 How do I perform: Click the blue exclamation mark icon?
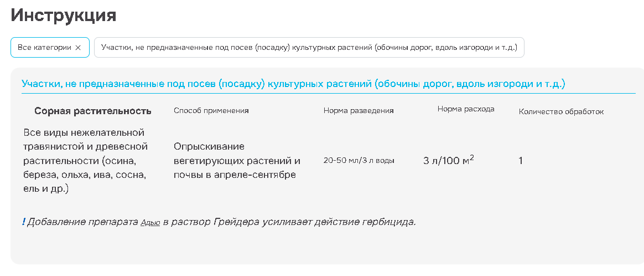click(24, 222)
